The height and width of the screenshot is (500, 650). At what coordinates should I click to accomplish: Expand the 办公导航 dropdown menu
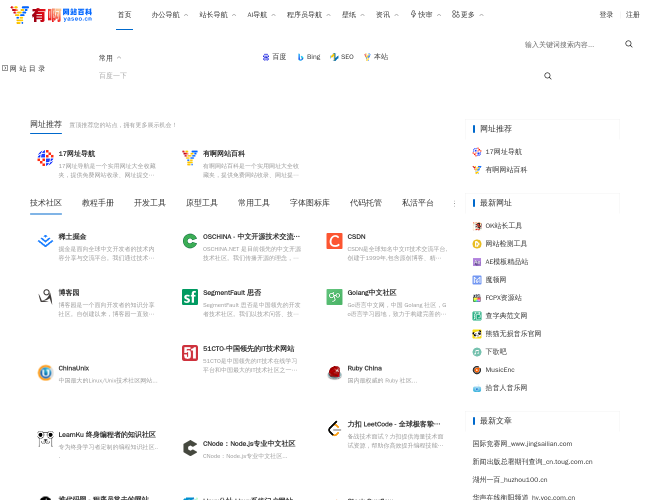[x=170, y=15]
